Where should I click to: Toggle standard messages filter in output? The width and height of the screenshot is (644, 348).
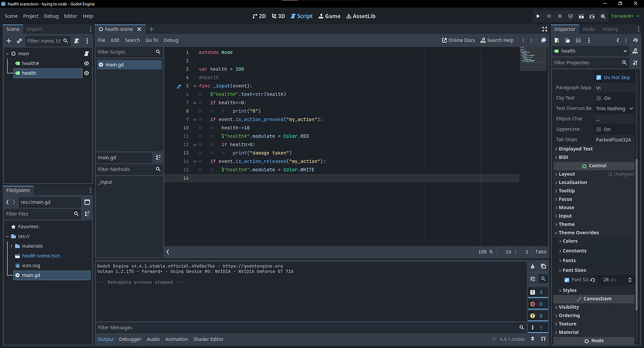point(538,292)
